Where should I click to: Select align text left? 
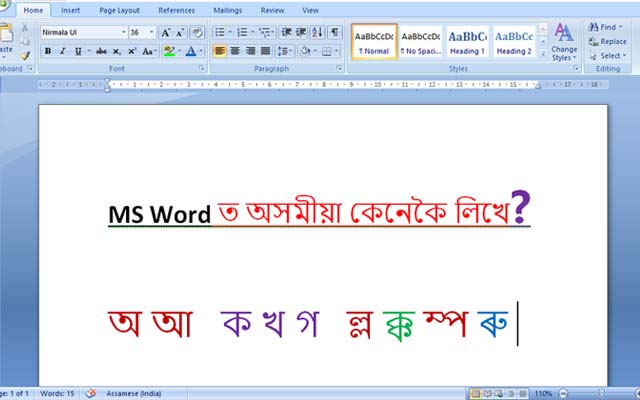click(220, 51)
